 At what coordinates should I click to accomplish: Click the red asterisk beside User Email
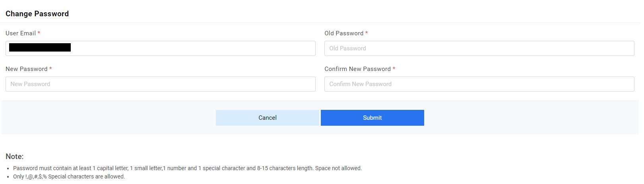pyautogui.click(x=39, y=33)
